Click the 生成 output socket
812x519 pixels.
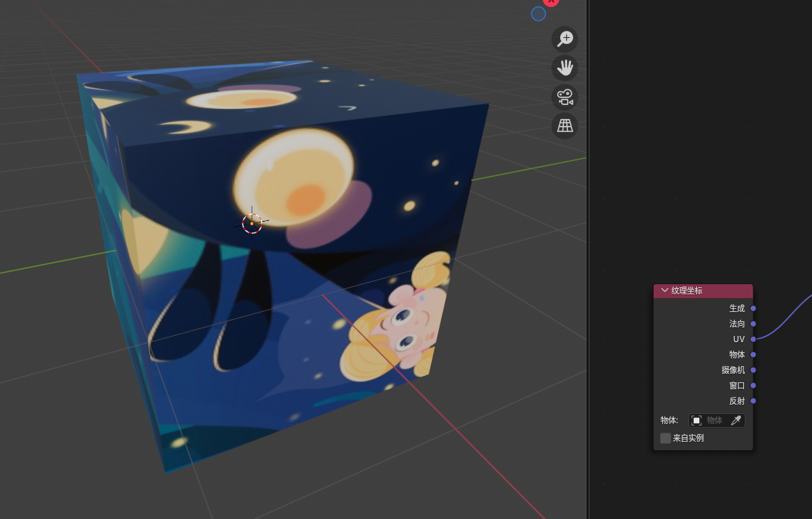click(x=753, y=308)
